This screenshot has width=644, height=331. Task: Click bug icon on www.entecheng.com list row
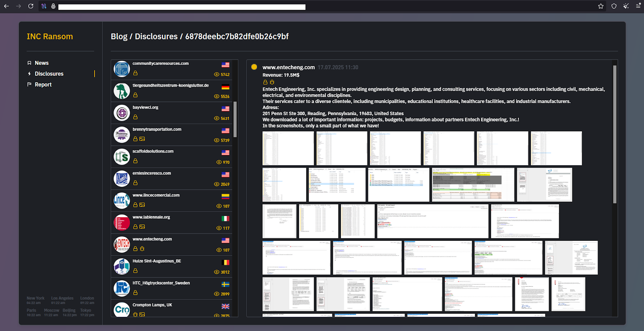click(142, 249)
